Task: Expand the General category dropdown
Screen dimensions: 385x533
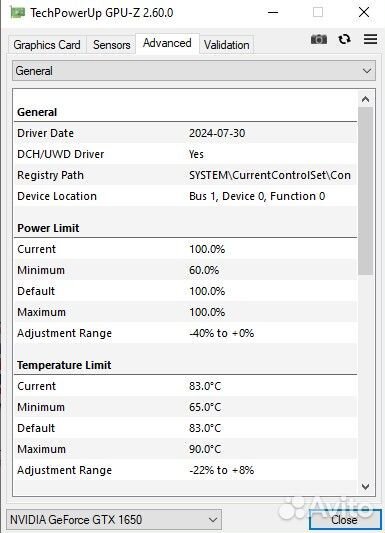Action: (194, 71)
